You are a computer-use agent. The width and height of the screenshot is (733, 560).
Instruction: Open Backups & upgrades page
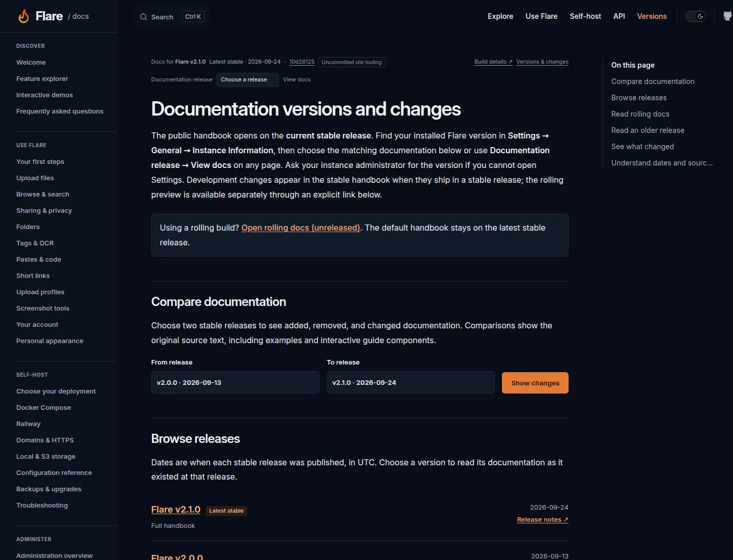49,489
